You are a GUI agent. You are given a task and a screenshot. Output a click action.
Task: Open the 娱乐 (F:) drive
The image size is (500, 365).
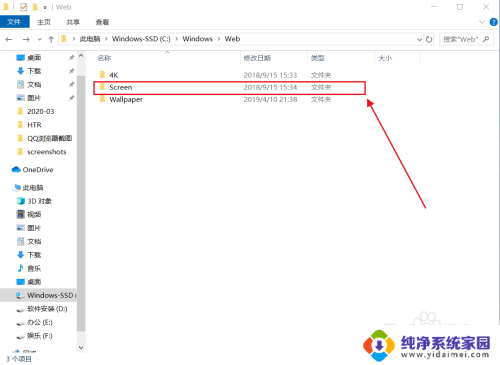(x=40, y=336)
